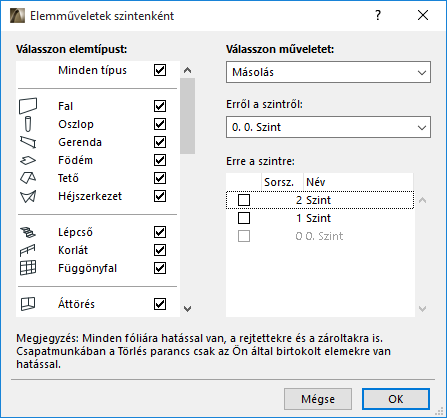Click the Név column header

(358, 182)
